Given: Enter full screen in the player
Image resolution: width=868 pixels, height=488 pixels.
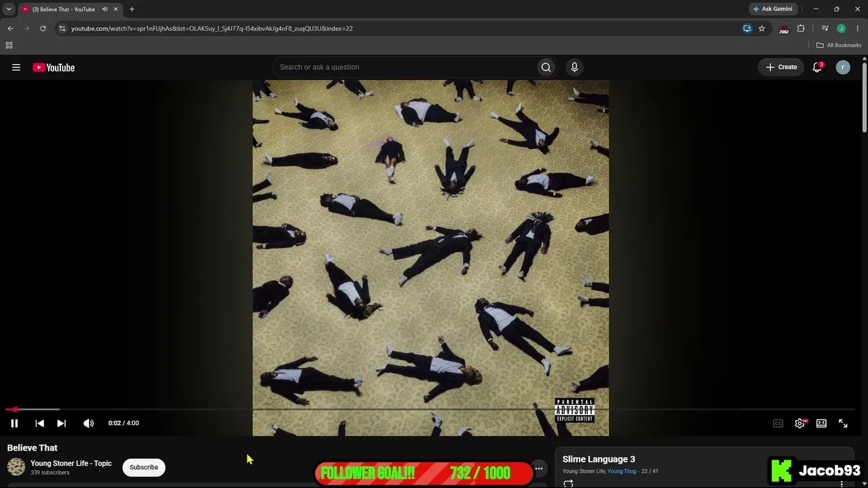Looking at the screenshot, I should (843, 423).
